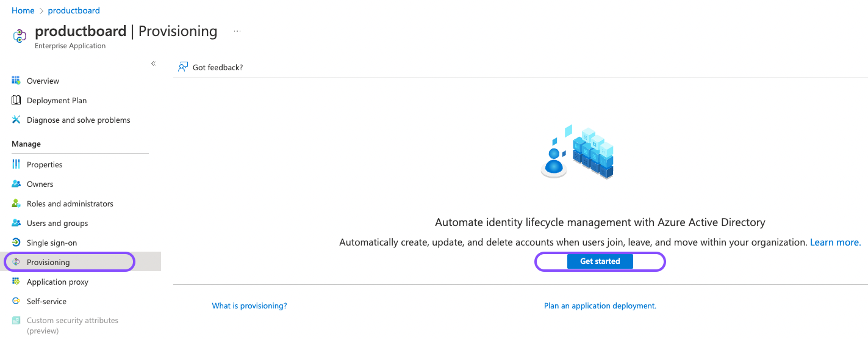The width and height of the screenshot is (868, 339).
Task: Click the identity lifecycle illustration
Action: (x=577, y=151)
